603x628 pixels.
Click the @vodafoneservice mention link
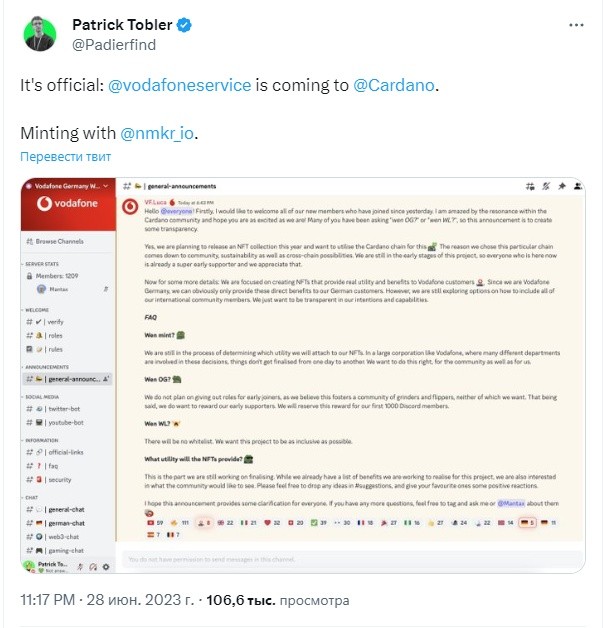tap(179, 85)
